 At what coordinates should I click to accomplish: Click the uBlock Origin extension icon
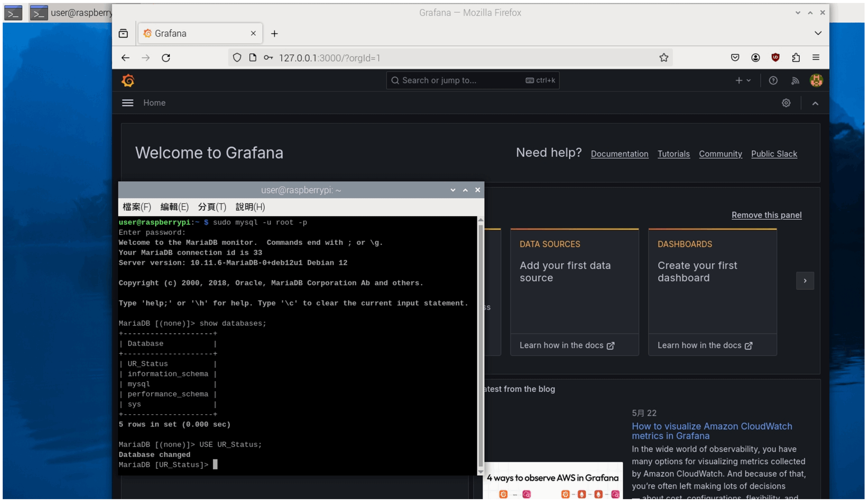[775, 58]
